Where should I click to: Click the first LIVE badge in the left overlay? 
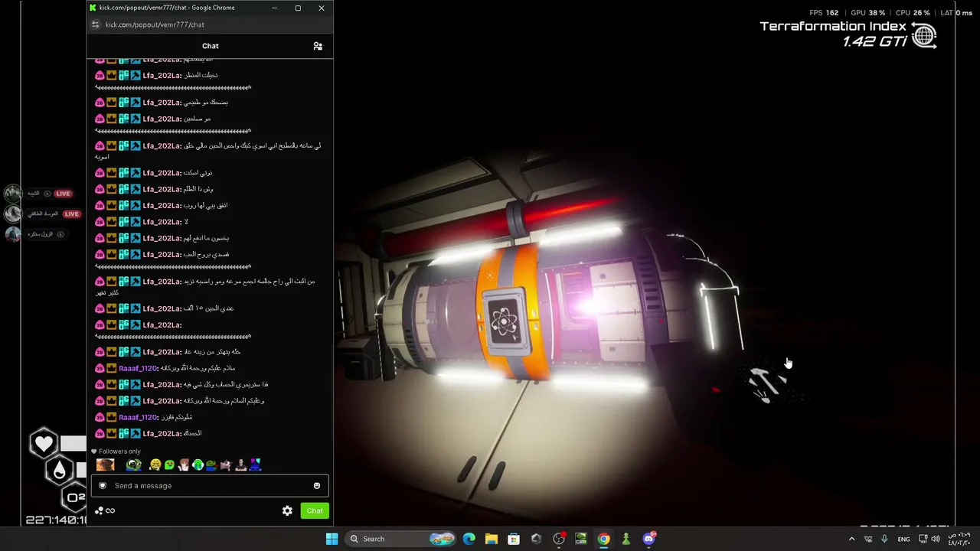pos(63,194)
